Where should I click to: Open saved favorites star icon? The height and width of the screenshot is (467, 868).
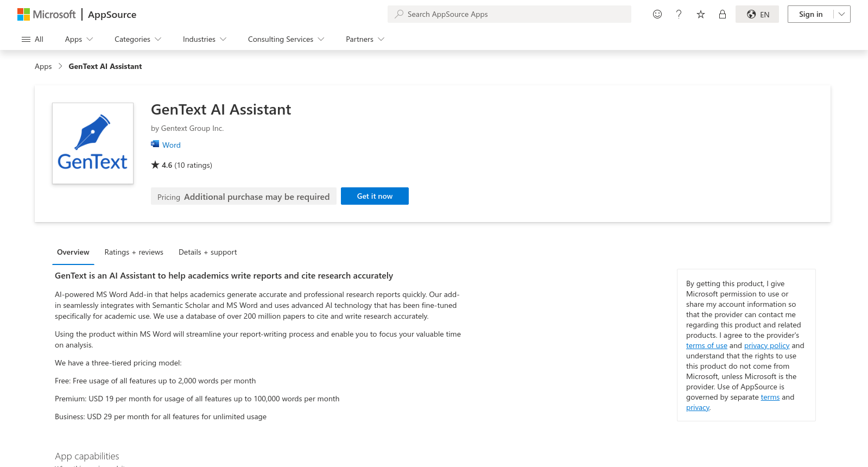(701, 14)
